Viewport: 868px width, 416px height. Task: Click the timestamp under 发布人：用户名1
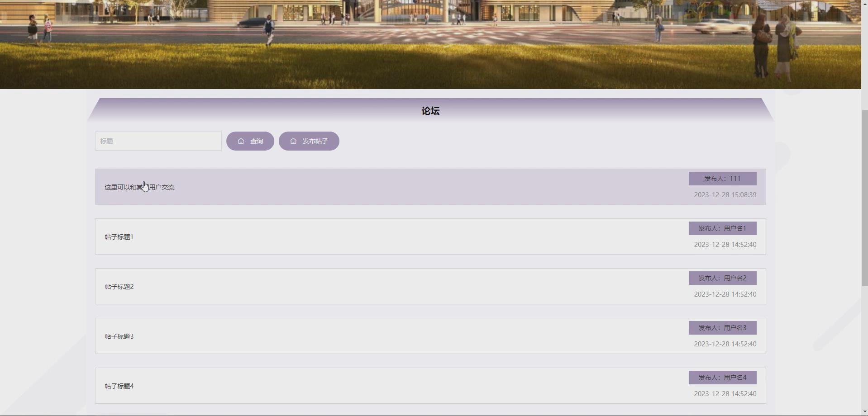point(725,245)
